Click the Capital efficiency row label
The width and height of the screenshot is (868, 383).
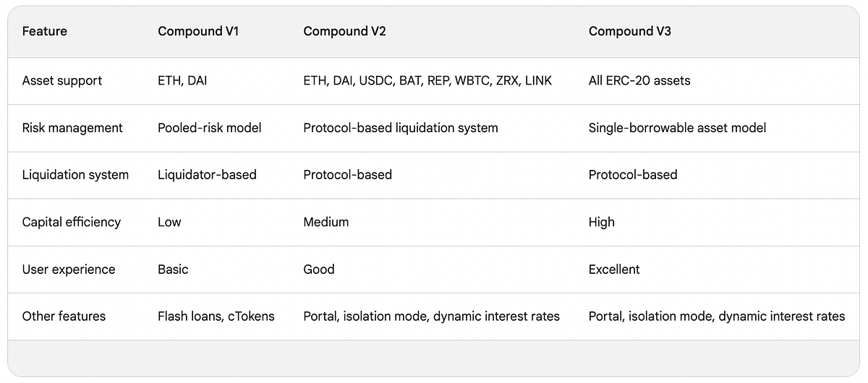[x=72, y=222]
